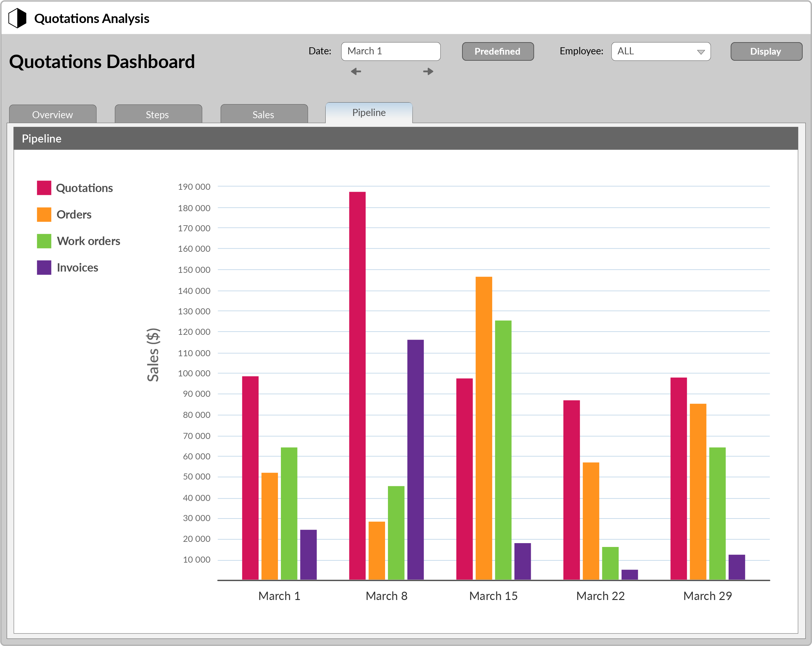Click the Orders orange legend swatch
This screenshot has width=812, height=646.
pyautogui.click(x=44, y=215)
